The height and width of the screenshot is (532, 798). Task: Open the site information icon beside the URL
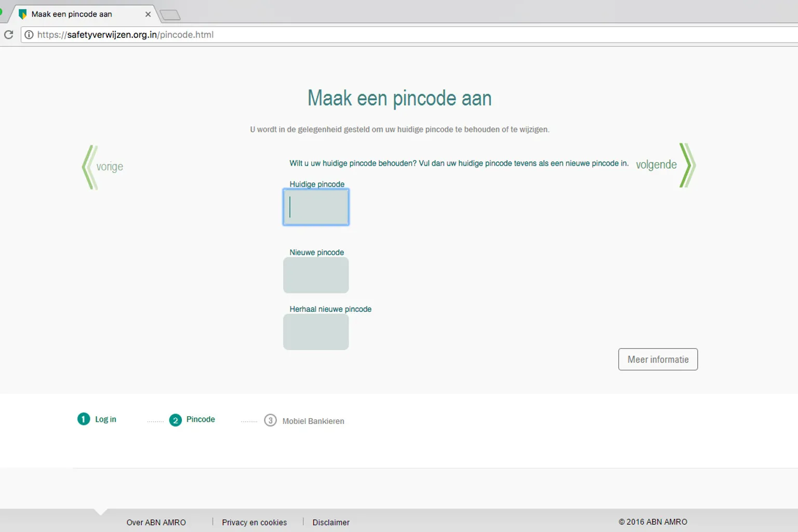[29, 35]
